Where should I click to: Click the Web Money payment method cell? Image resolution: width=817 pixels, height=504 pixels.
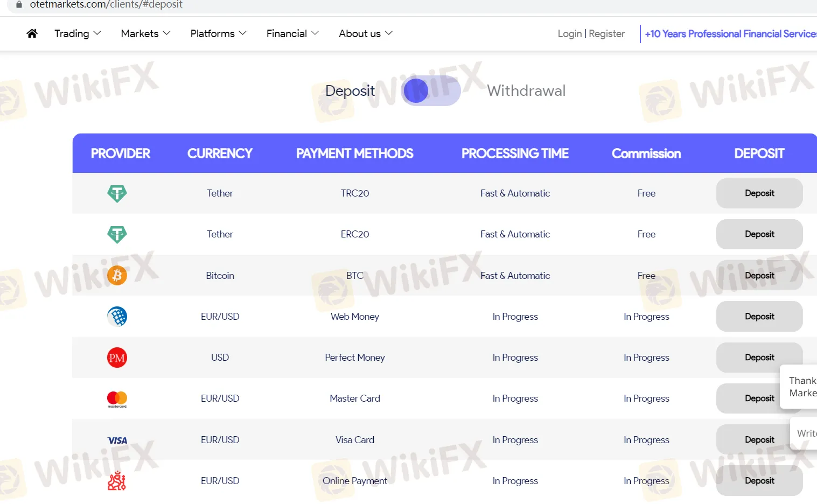tap(355, 317)
